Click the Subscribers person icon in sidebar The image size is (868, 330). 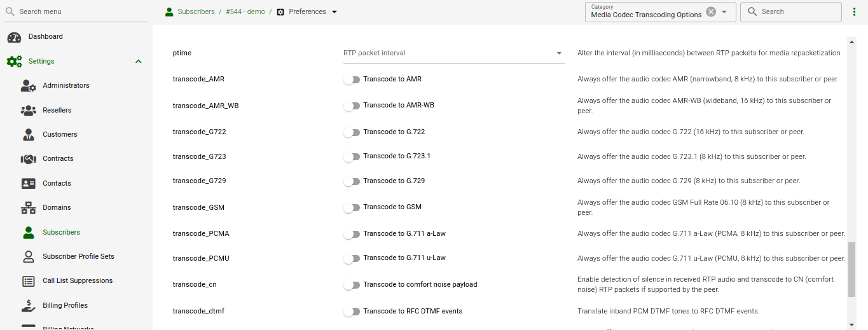[x=29, y=233]
